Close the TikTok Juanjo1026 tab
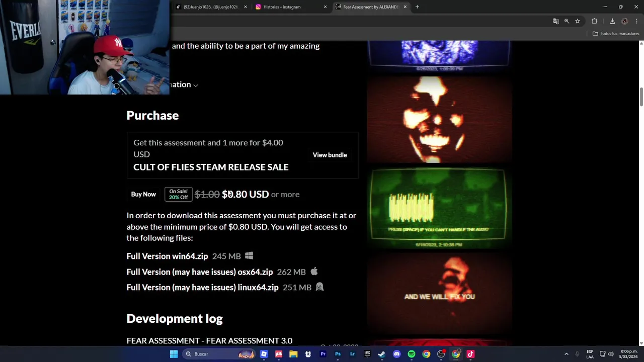Viewport: 644px width, 362px height. coord(246,7)
